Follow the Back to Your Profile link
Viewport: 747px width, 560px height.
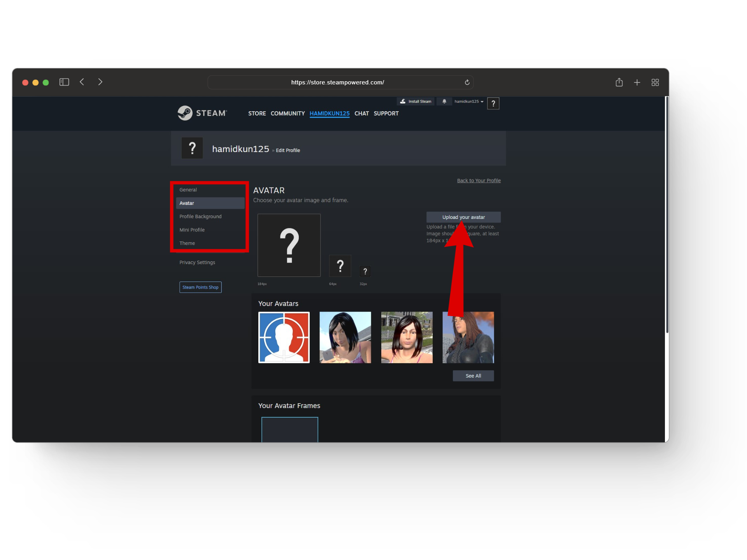click(479, 180)
